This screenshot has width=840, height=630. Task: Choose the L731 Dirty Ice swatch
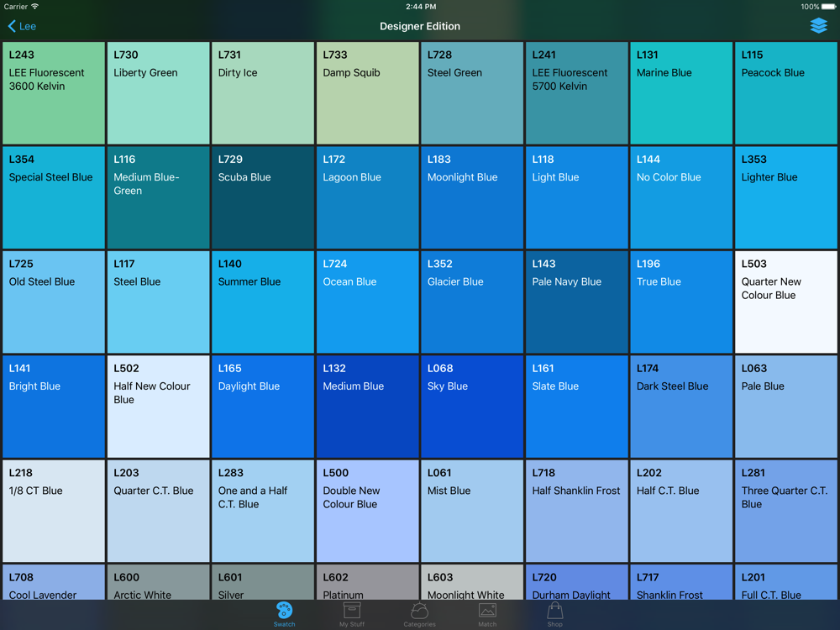[262, 92]
